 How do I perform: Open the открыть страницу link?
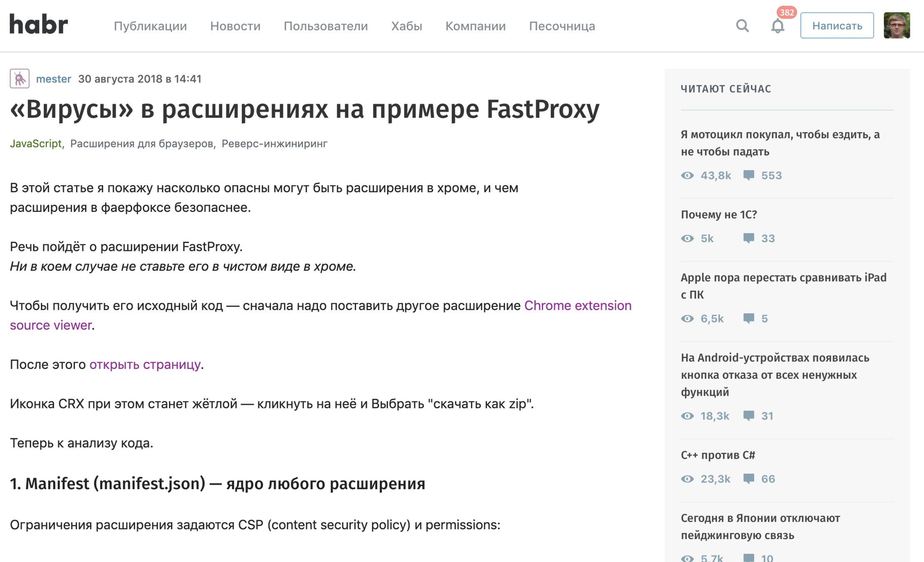(144, 364)
